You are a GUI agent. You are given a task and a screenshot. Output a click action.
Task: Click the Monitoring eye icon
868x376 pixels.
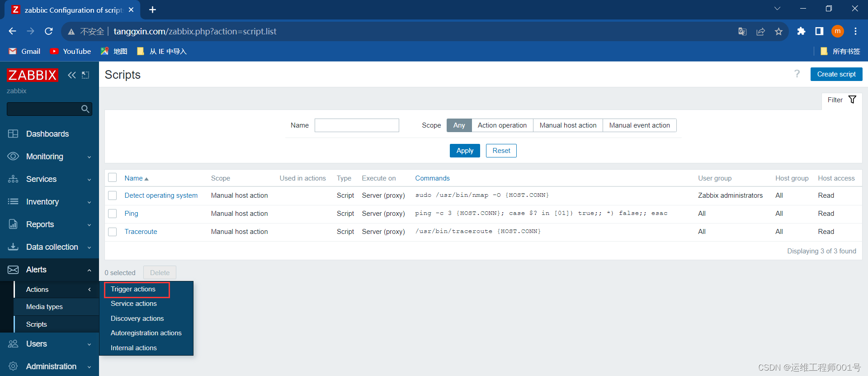point(13,157)
